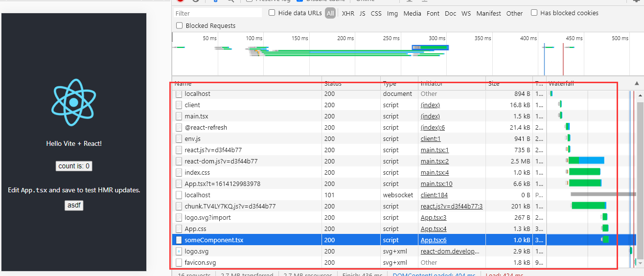Filter requests by Font type
This screenshot has width=644, height=276.
click(x=433, y=13)
